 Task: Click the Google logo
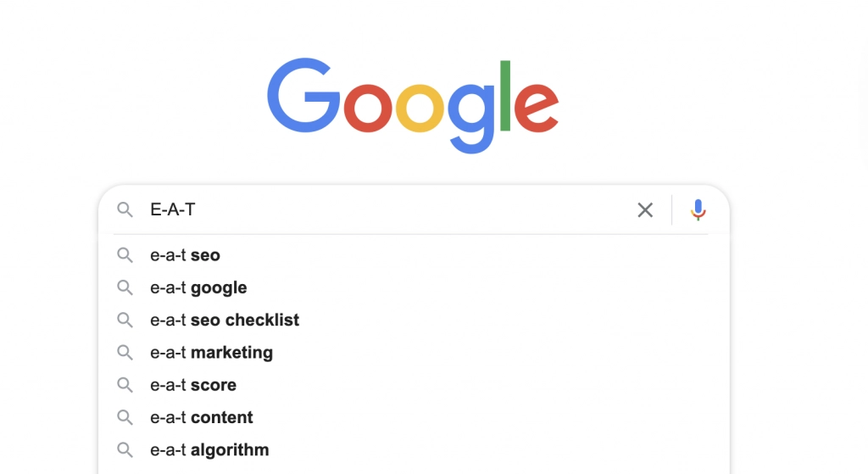point(413,105)
